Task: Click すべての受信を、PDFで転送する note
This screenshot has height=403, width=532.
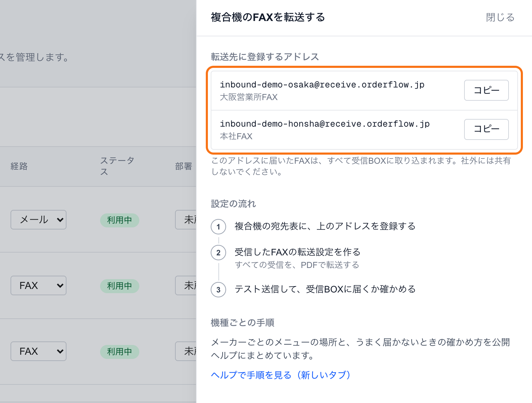Action: click(x=297, y=265)
